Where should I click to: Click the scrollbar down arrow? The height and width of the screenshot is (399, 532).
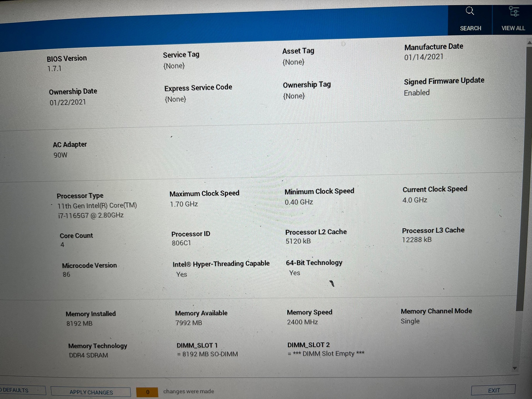click(x=515, y=368)
